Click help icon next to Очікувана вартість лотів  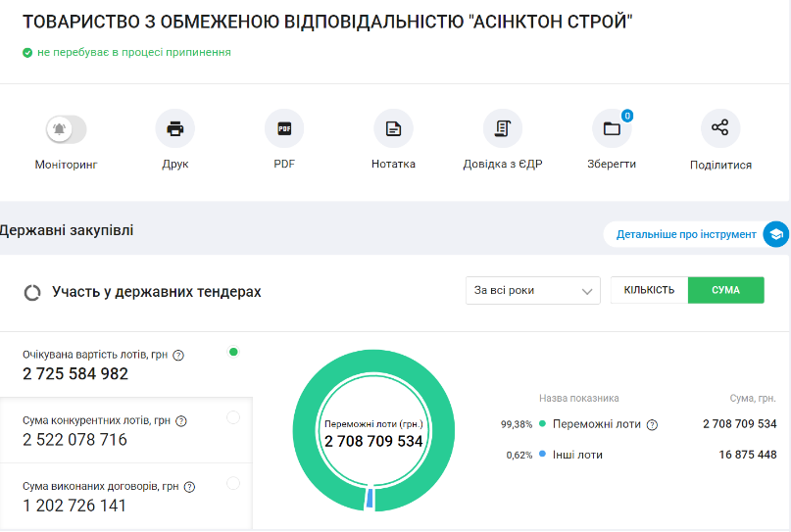tap(178, 356)
